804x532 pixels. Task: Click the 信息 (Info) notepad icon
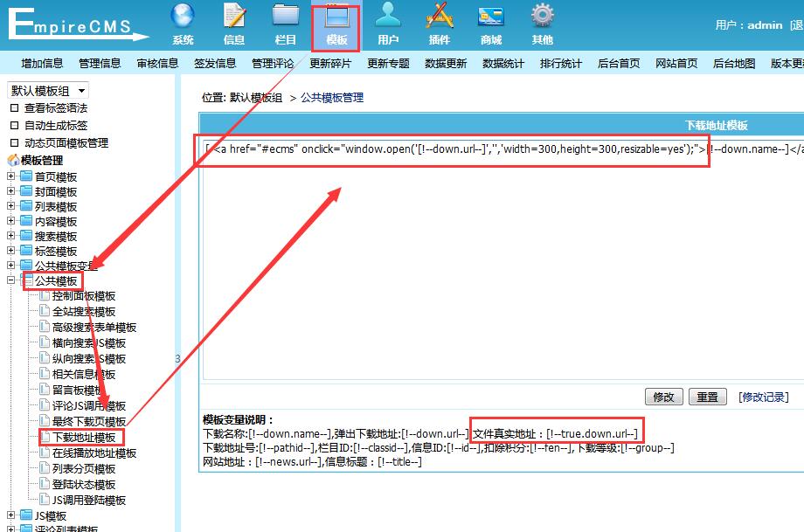point(234,17)
